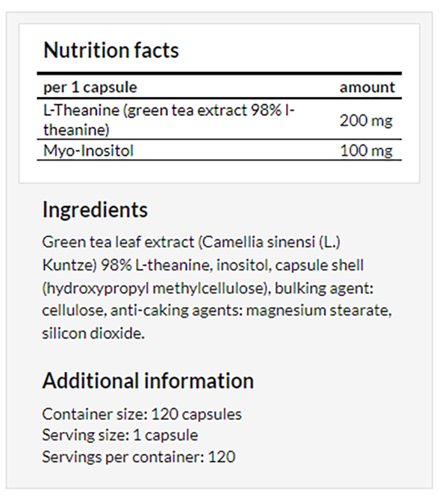Click the Ingredients heading
This screenshot has height=497, width=448.
click(x=95, y=210)
